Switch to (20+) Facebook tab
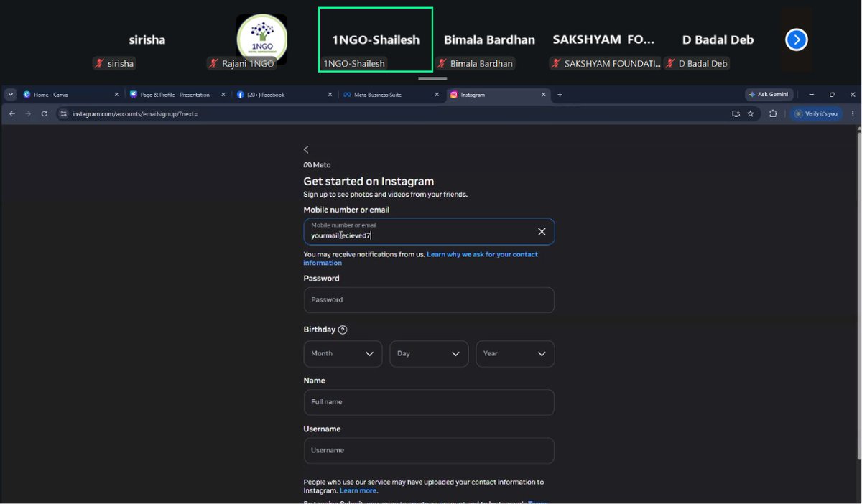 (283, 94)
